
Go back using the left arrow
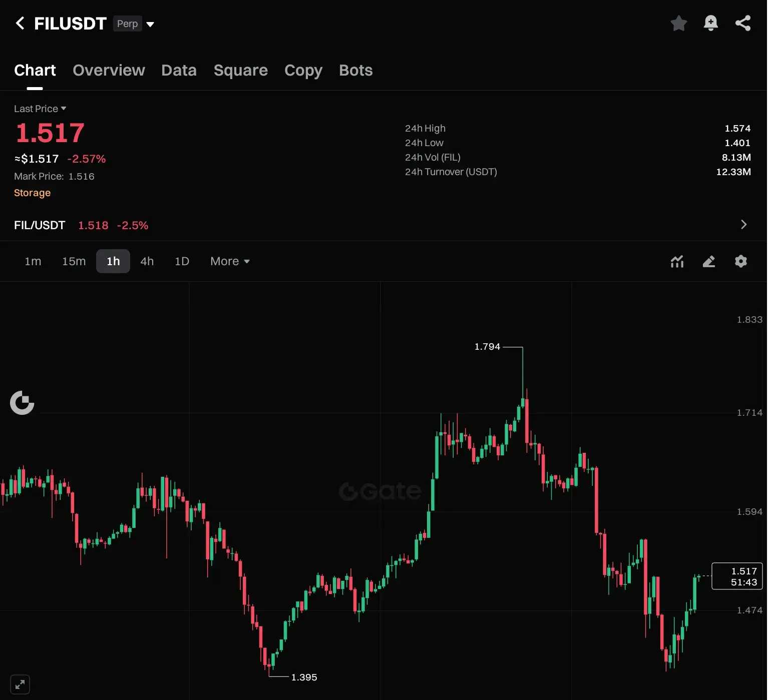pos(20,23)
